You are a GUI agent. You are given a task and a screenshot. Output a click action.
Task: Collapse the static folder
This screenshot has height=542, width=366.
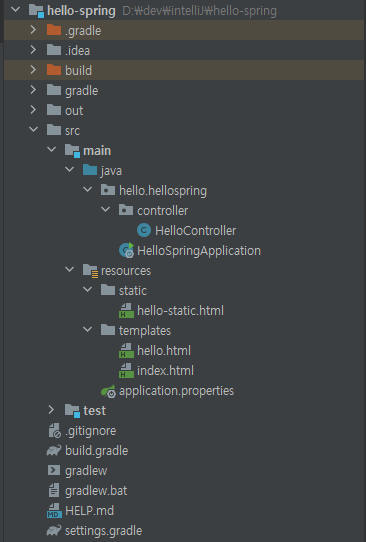(87, 290)
